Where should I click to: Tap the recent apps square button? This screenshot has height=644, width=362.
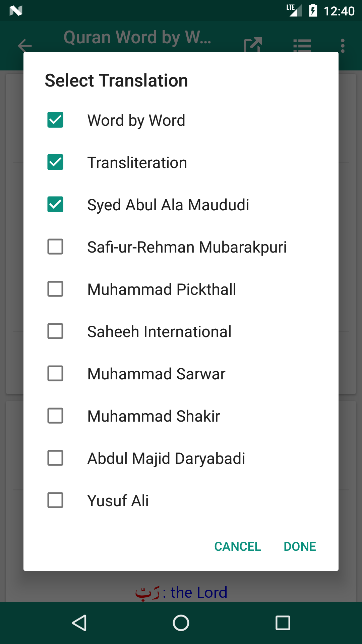point(283,623)
